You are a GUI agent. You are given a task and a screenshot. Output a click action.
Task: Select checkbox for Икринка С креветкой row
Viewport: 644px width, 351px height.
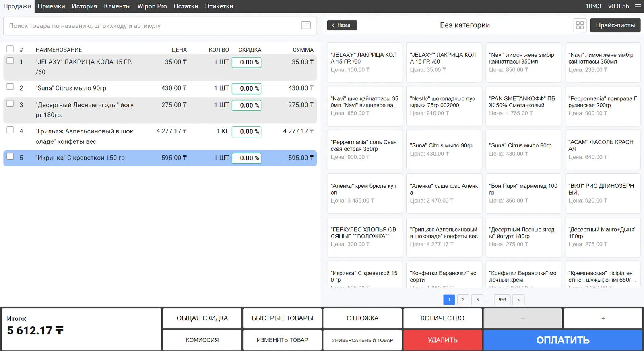coord(10,156)
